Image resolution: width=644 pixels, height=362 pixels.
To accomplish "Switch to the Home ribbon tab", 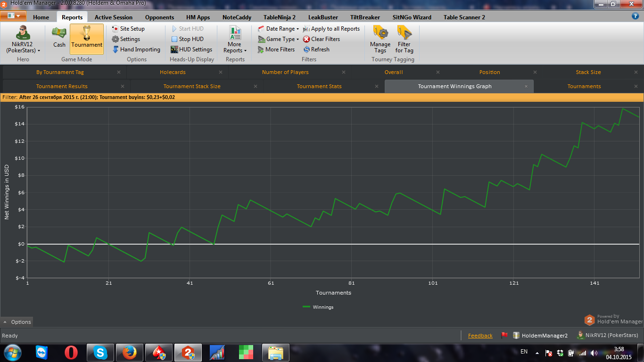I will click(x=41, y=17).
